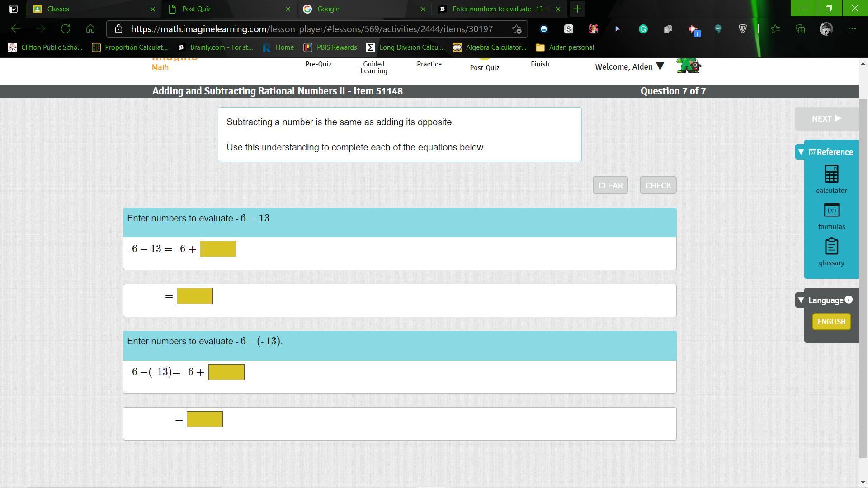Click the answer box after -6 −(-13)= -6 +

(x=226, y=372)
